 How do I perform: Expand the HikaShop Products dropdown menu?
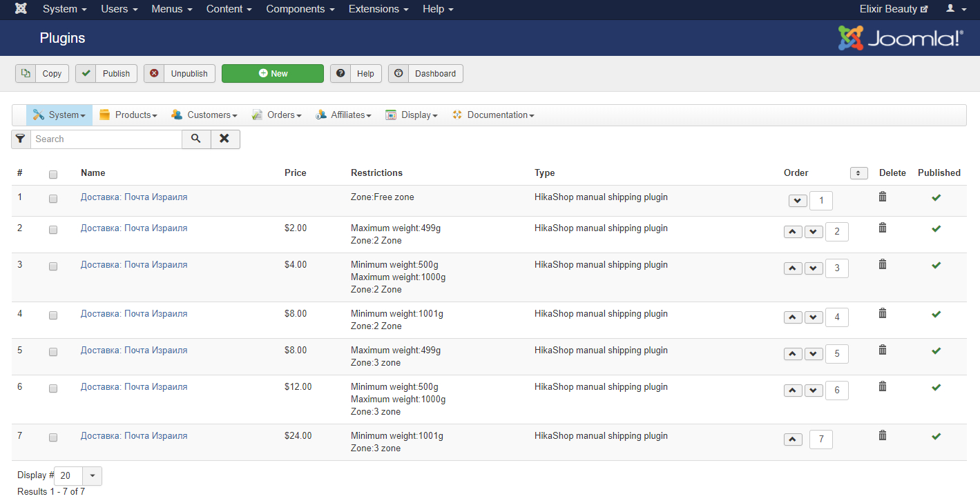[x=128, y=115]
